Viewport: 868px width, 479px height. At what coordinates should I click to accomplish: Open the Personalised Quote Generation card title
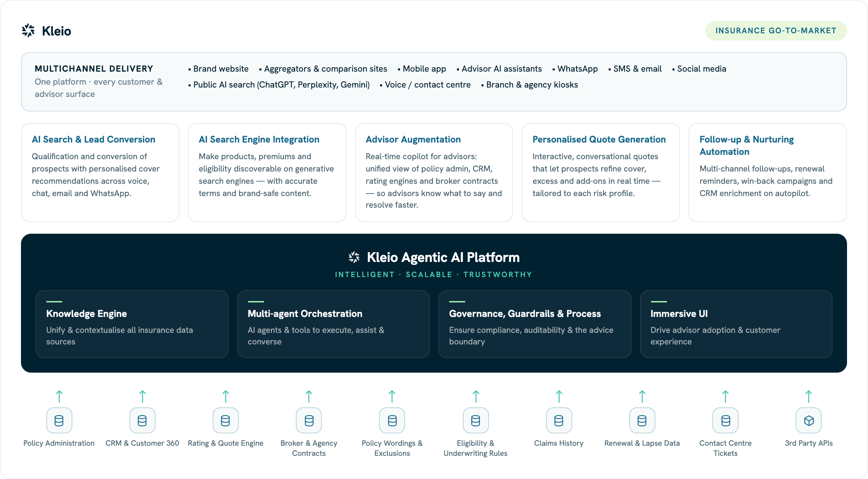599,139
